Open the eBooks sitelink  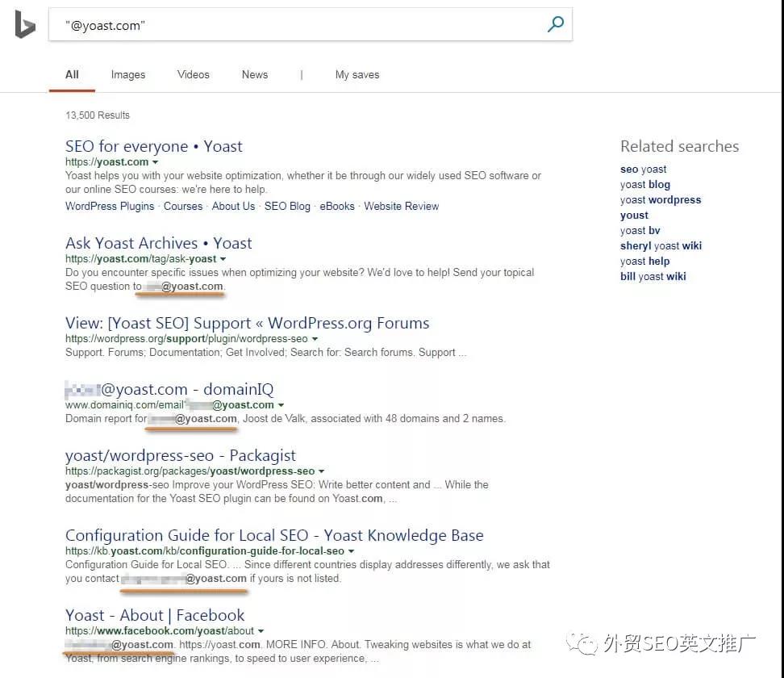tap(337, 206)
